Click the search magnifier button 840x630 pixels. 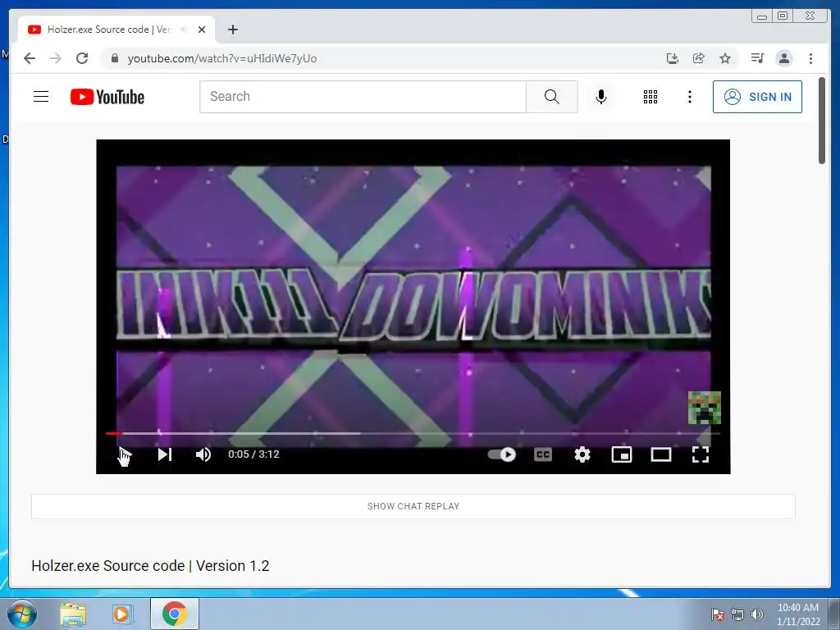pos(552,97)
